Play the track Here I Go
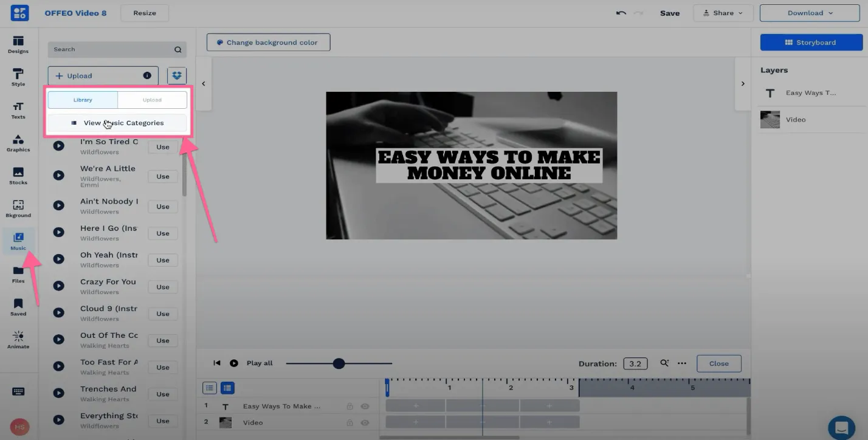This screenshot has height=440, width=868. tap(58, 232)
